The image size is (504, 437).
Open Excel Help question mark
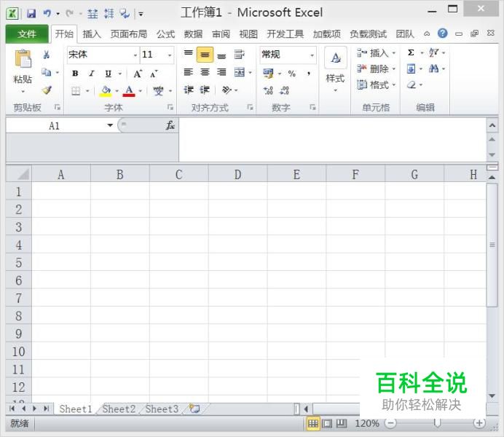point(443,34)
